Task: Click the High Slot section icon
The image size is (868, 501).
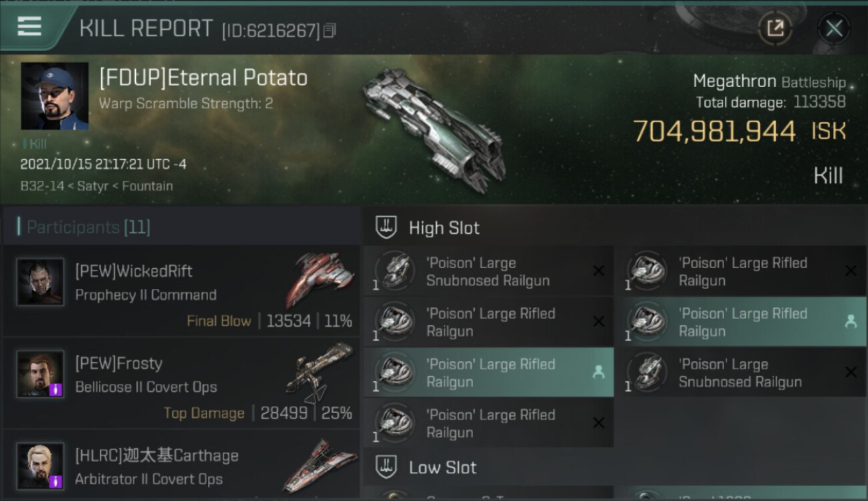Action: pos(387,228)
